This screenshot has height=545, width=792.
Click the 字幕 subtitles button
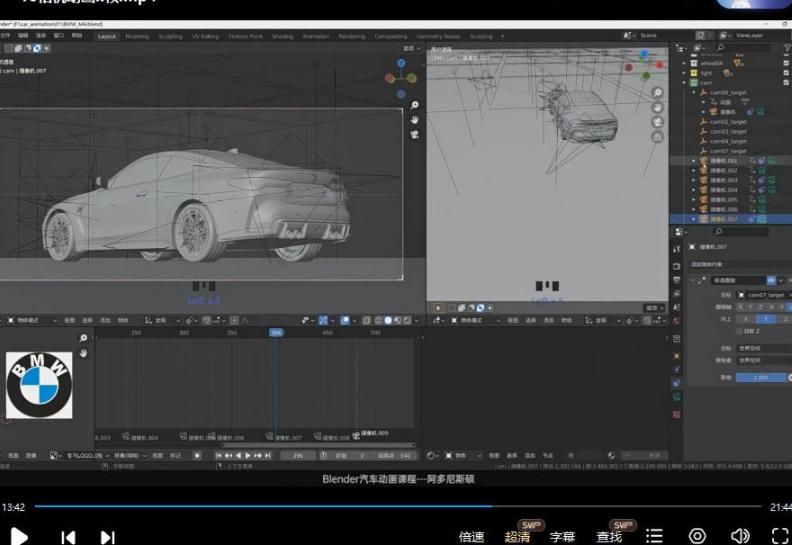[x=563, y=537]
